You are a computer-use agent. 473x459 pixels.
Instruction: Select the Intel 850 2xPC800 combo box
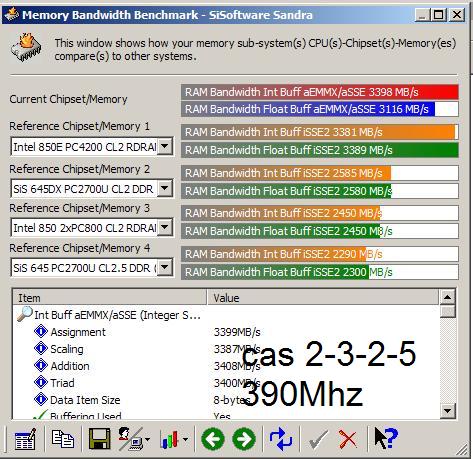pyautogui.click(x=92, y=228)
